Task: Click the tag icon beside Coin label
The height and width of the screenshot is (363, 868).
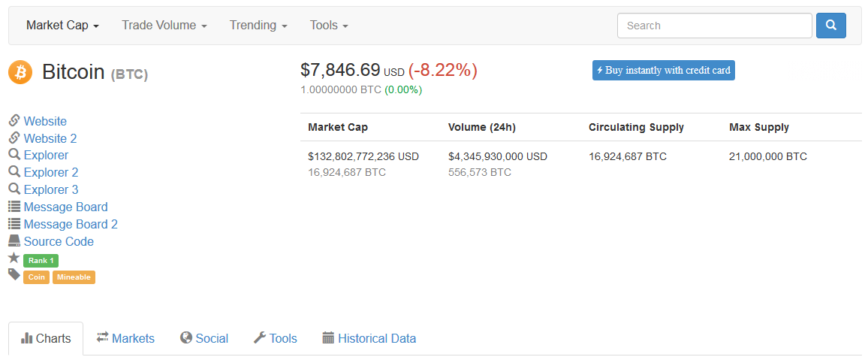Action: tap(14, 274)
